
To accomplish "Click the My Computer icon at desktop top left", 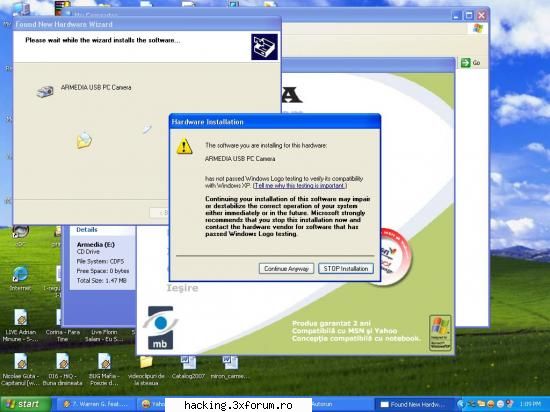I will coord(21,8).
